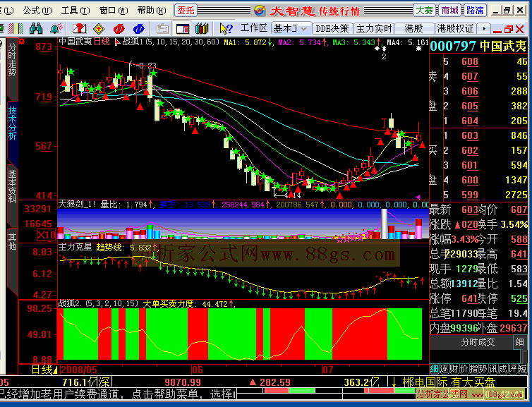
Task: Click the X10 volume scale box
Action: point(47,235)
